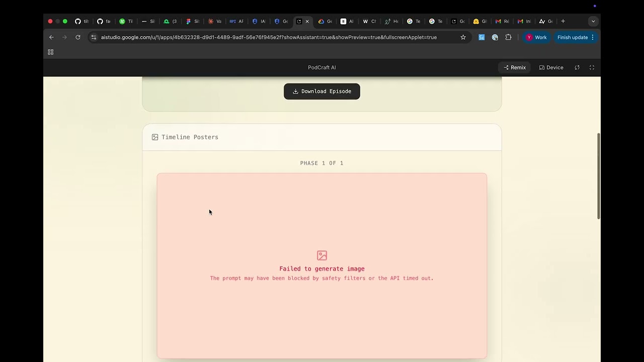Screen dimensions: 644x362
Task: Click the Timeline Posters image icon
Action: tap(155, 137)
